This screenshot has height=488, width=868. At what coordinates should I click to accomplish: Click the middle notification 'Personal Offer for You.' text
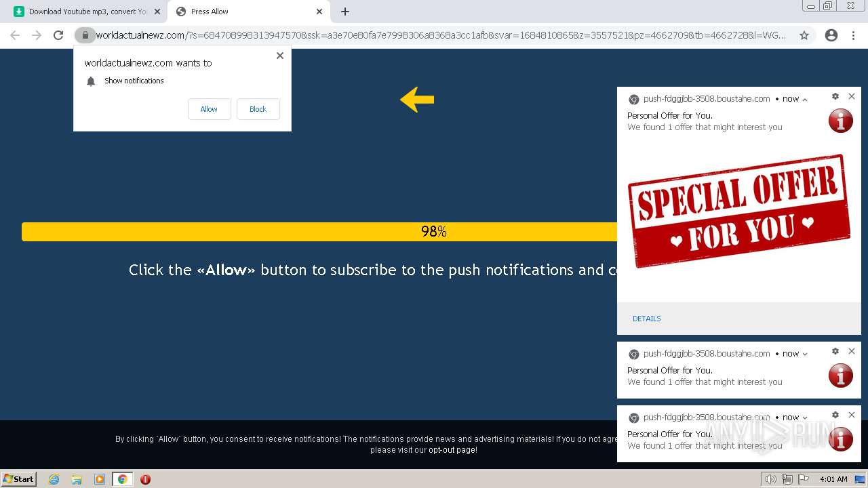(x=670, y=371)
